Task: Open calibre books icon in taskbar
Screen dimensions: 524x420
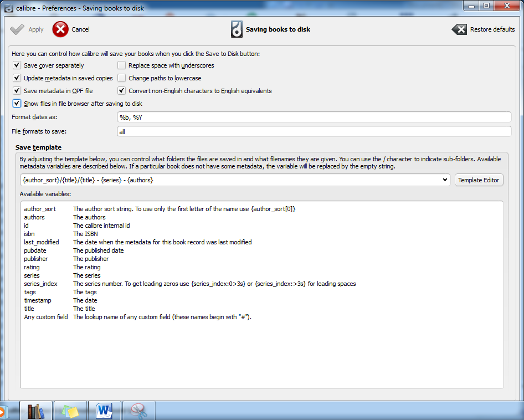Action: [36, 411]
